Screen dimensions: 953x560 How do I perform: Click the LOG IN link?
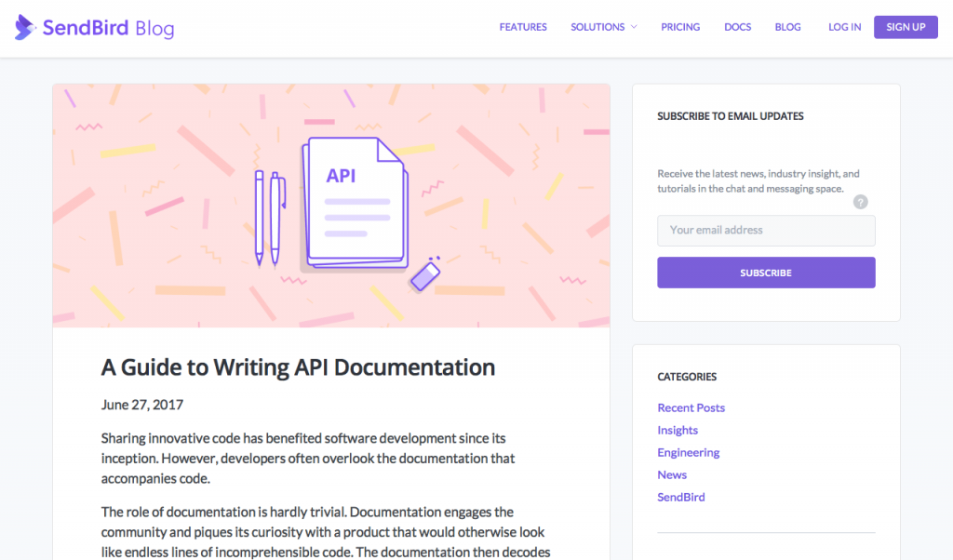844,27
